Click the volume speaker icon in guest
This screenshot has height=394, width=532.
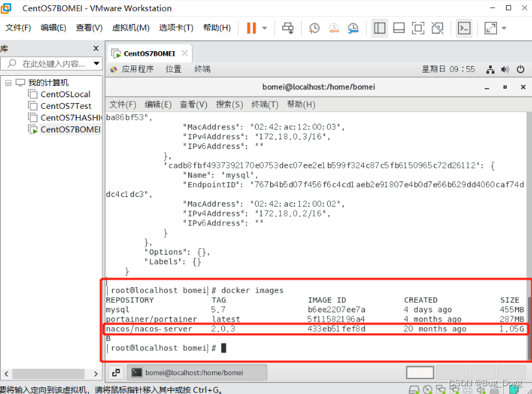point(505,69)
